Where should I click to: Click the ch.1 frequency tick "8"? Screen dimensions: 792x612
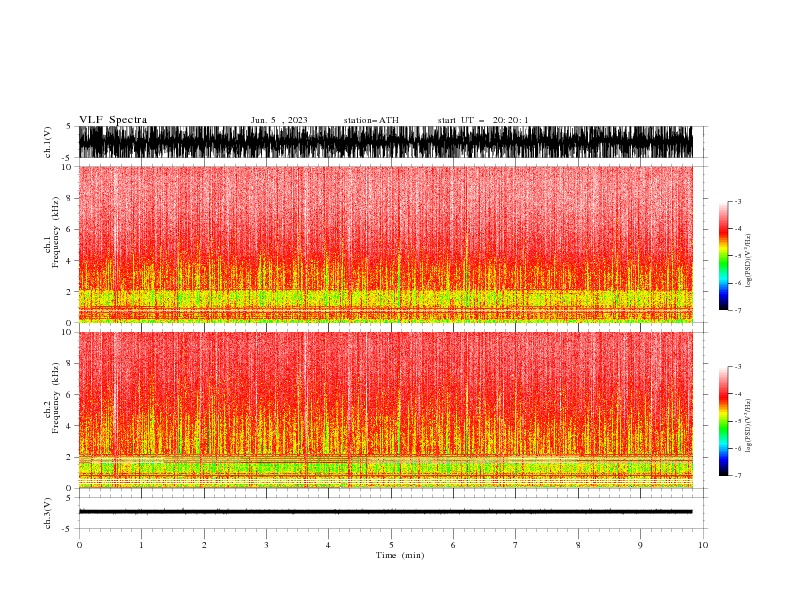[x=69, y=198]
